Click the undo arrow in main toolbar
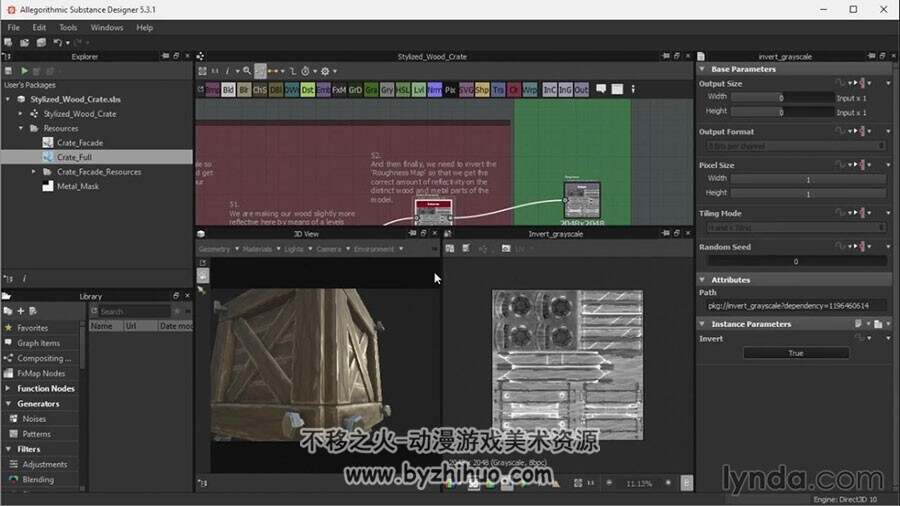This screenshot has width=900, height=506. coord(57,42)
